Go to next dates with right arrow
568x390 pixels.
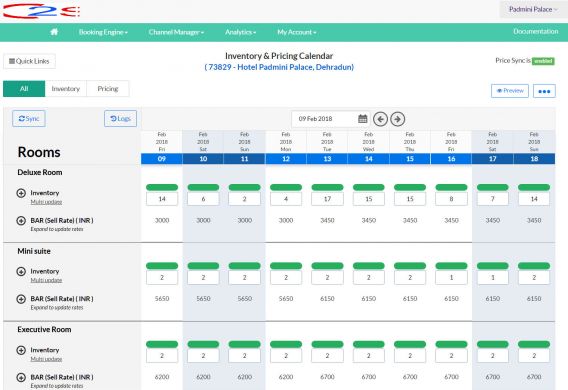tap(397, 119)
